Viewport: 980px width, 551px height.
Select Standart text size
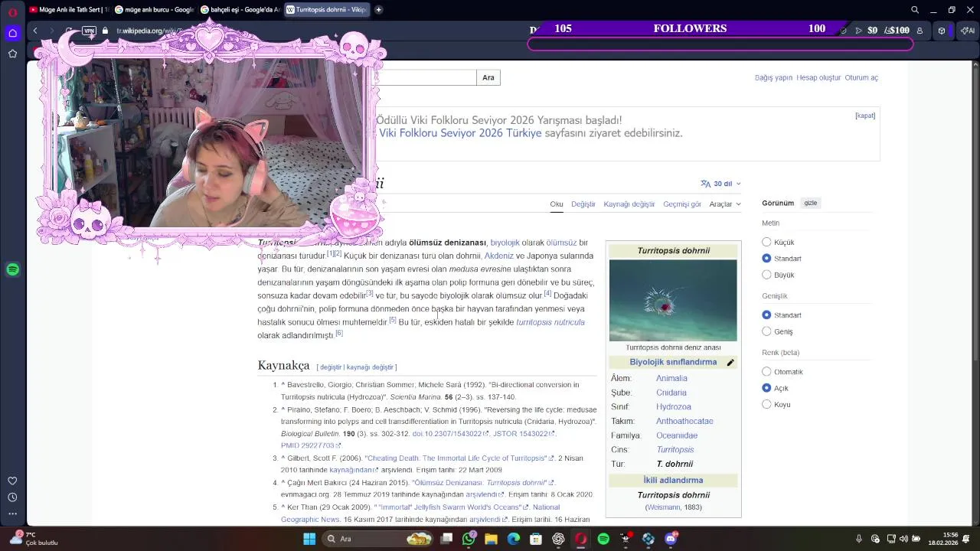coord(766,259)
